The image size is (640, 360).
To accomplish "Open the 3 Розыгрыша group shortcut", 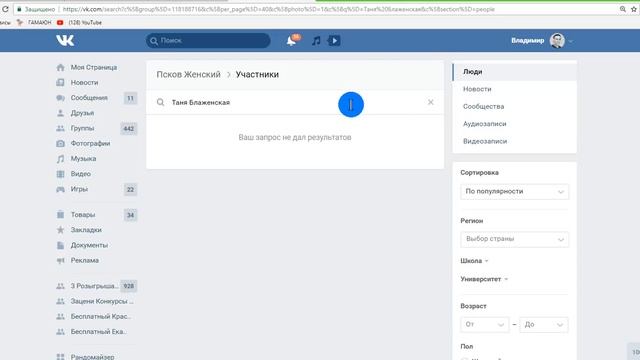I will point(94,286).
